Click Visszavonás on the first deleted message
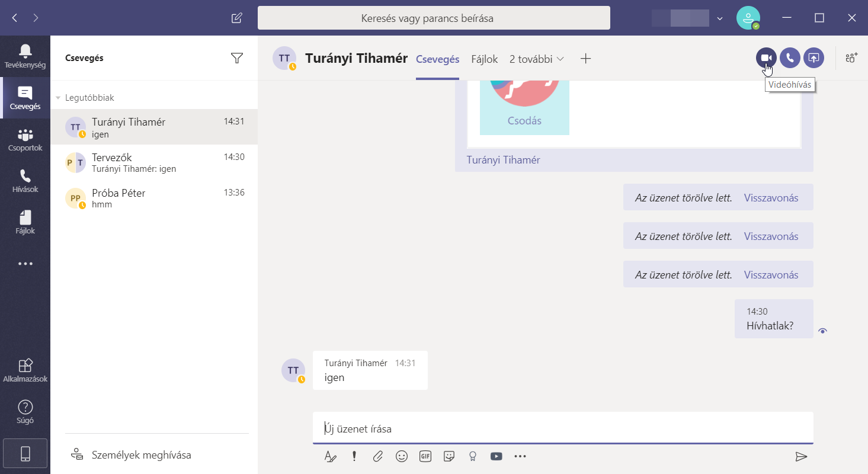This screenshot has height=474, width=868. (771, 198)
